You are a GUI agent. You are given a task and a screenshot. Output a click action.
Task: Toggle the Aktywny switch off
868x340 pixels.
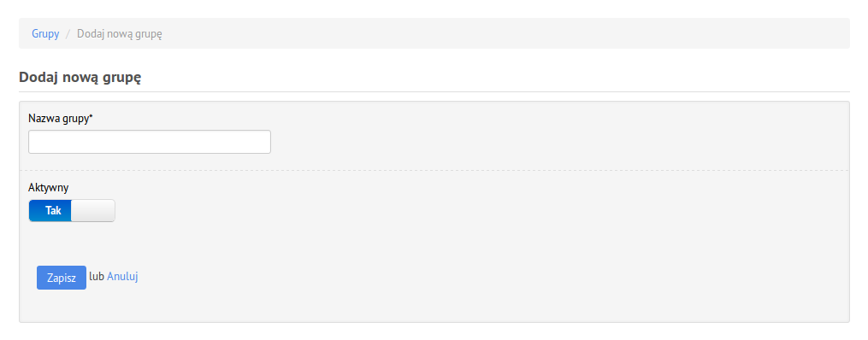[72, 211]
